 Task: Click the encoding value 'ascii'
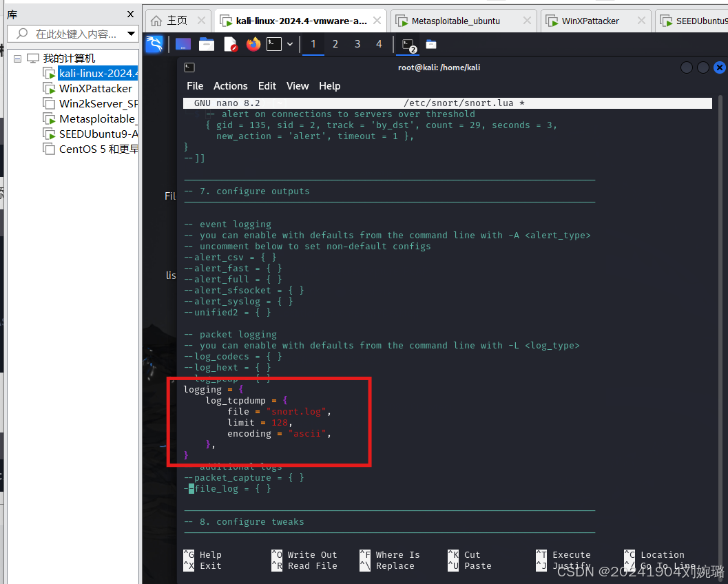(307, 434)
